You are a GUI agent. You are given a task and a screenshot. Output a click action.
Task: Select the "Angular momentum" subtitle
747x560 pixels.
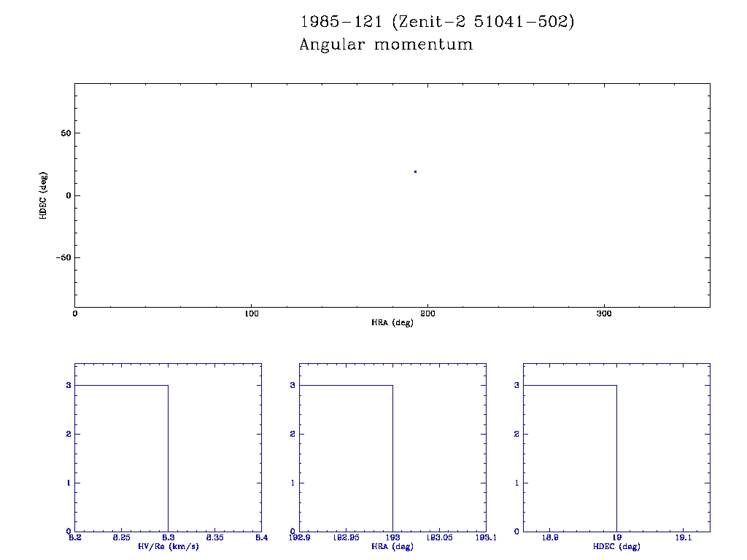pyautogui.click(x=386, y=44)
